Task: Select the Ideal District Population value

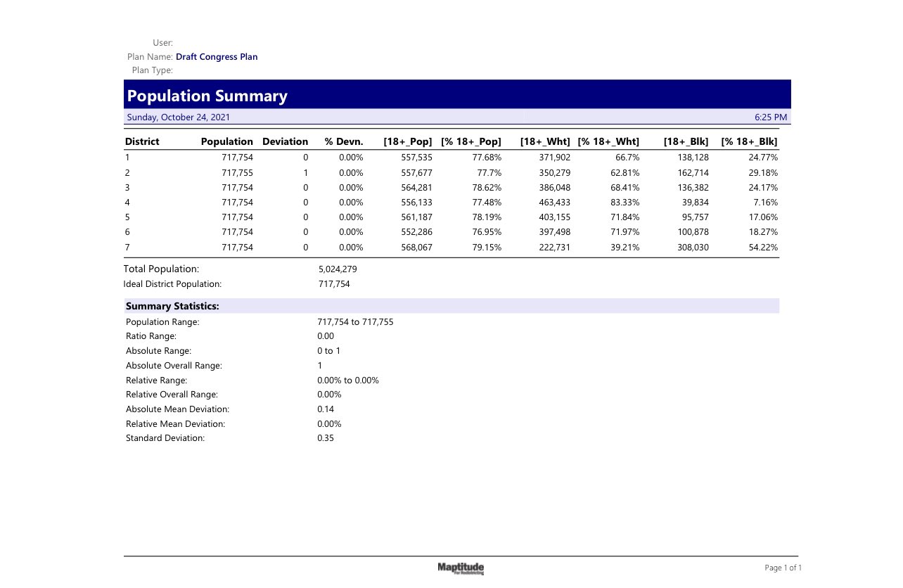Action: pos(334,284)
